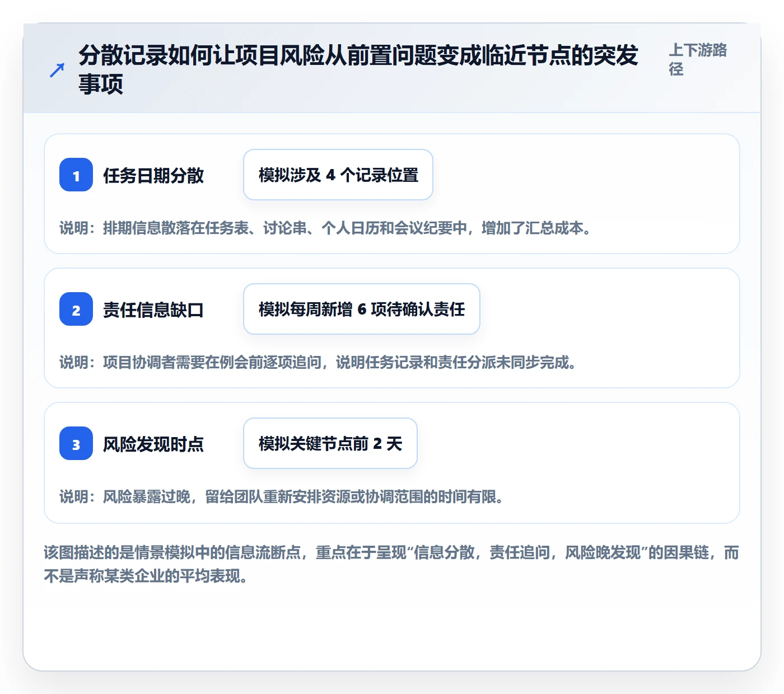Click the description starting with "说明：项目协调者需要"
This screenshot has height=694, width=784.
(319, 363)
